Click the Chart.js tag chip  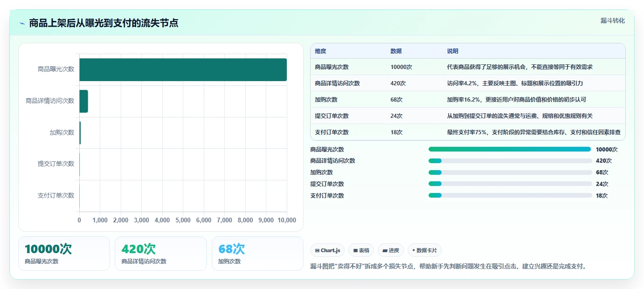point(327,250)
